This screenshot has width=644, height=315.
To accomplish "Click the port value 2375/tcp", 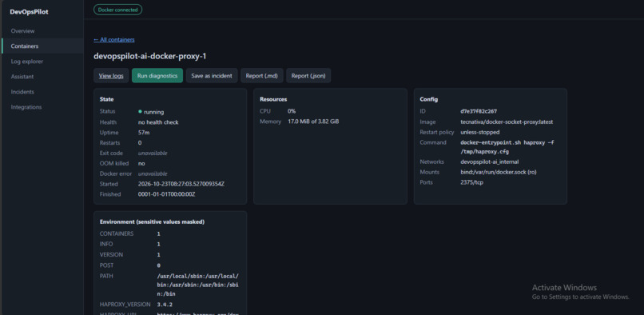I will coord(472,182).
